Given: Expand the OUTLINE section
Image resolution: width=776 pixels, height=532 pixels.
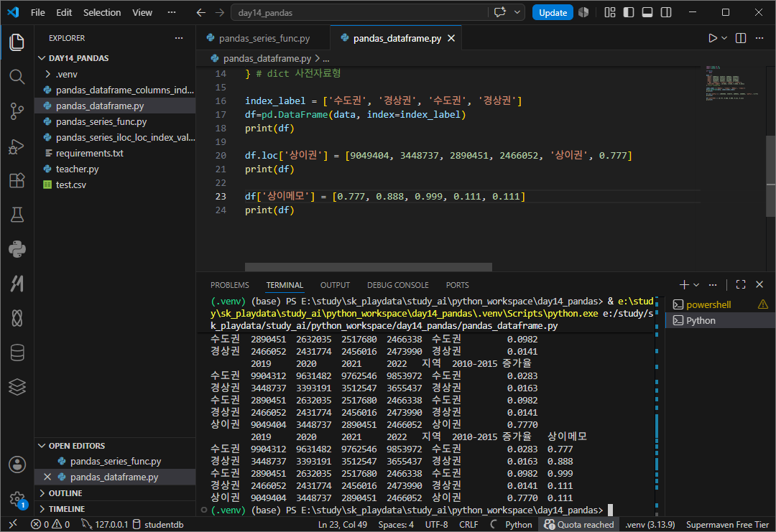Looking at the screenshot, I should tap(115, 493).
